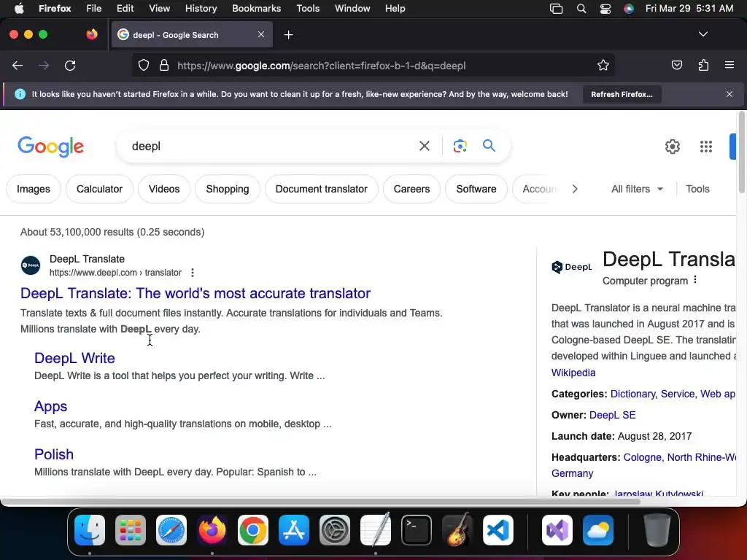747x560 pixels.
Task: Click the Refresh Firefox… button
Action: click(622, 94)
